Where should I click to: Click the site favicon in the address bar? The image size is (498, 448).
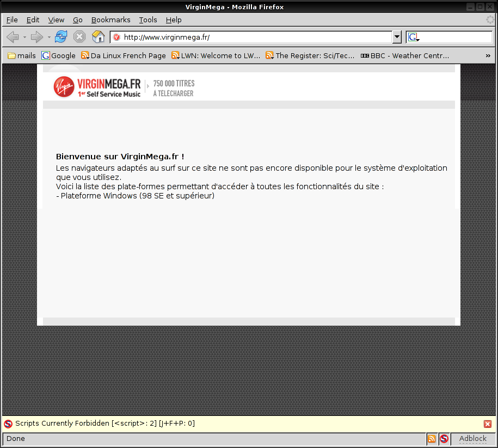pos(117,37)
